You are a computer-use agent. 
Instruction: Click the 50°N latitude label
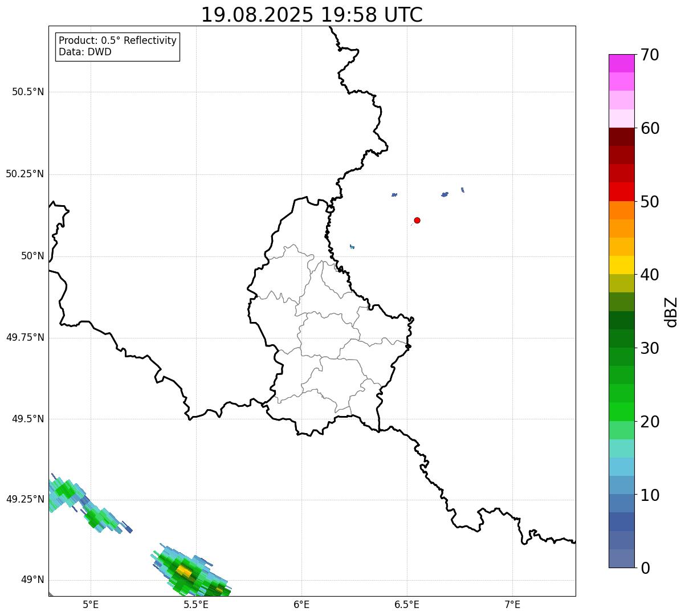tap(32, 256)
